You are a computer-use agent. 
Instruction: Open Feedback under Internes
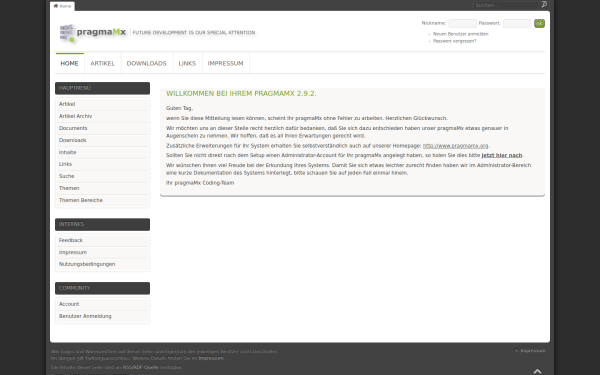coord(102,240)
